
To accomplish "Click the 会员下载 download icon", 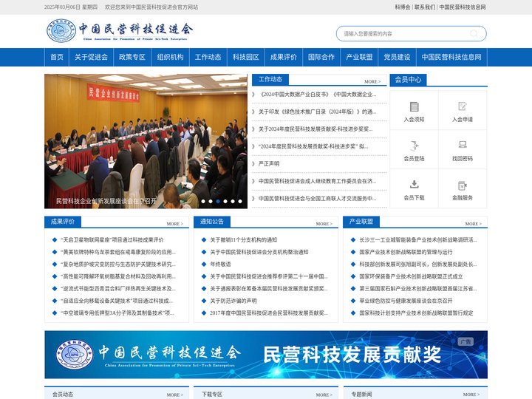I will [414, 184].
